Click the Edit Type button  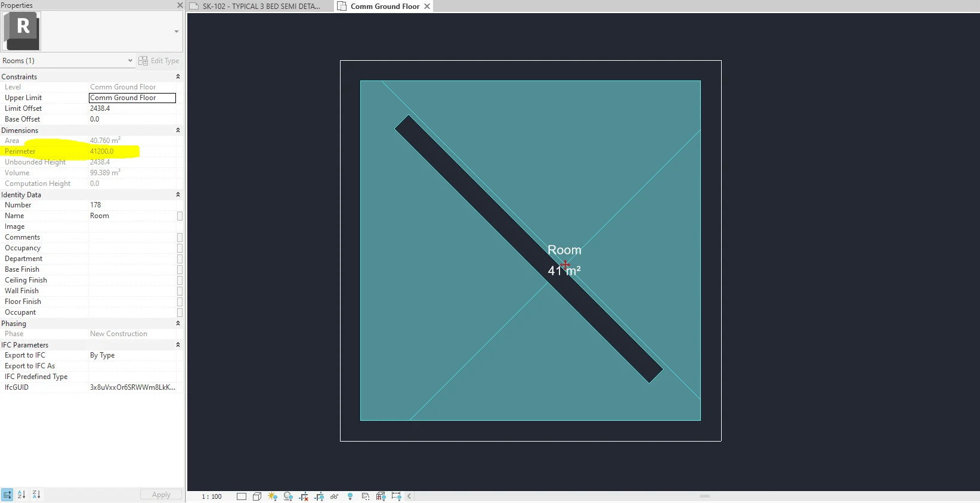click(x=159, y=61)
